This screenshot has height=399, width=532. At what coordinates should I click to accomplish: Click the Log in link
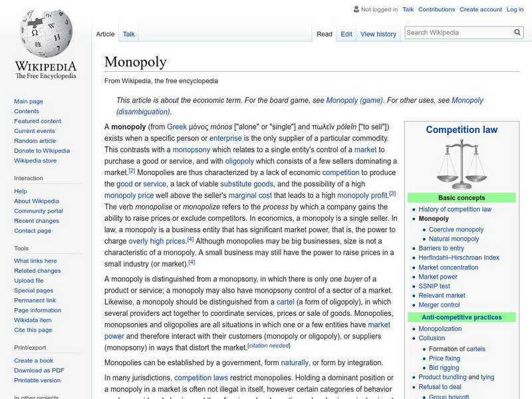515,9
